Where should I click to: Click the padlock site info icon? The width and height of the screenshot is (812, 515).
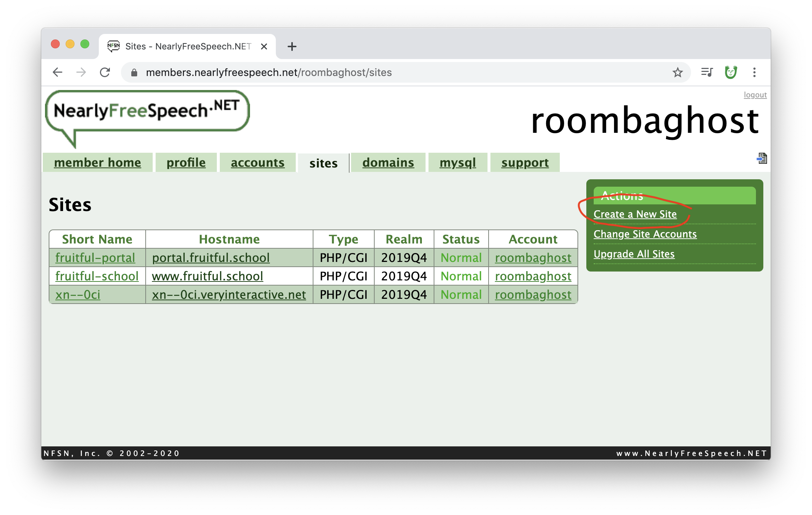tap(134, 73)
